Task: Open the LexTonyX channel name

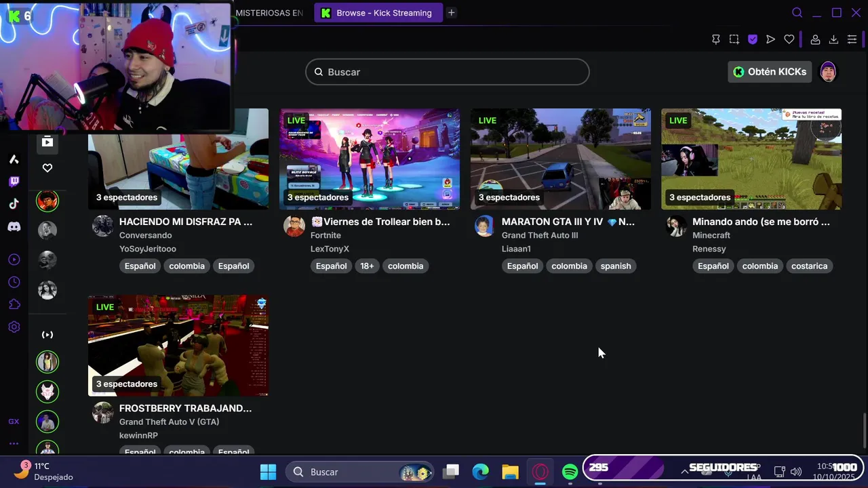Action: coord(330,249)
